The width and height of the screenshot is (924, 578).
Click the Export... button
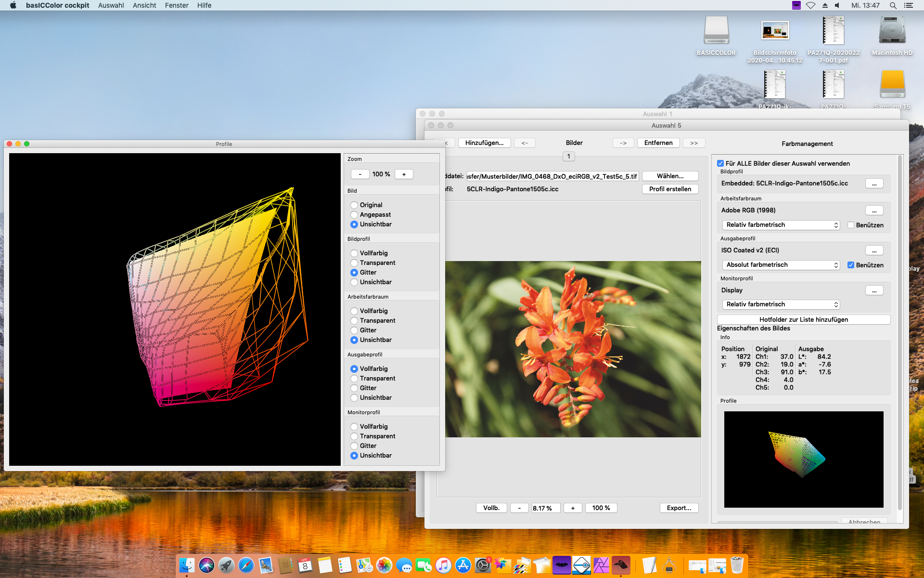pyautogui.click(x=679, y=508)
